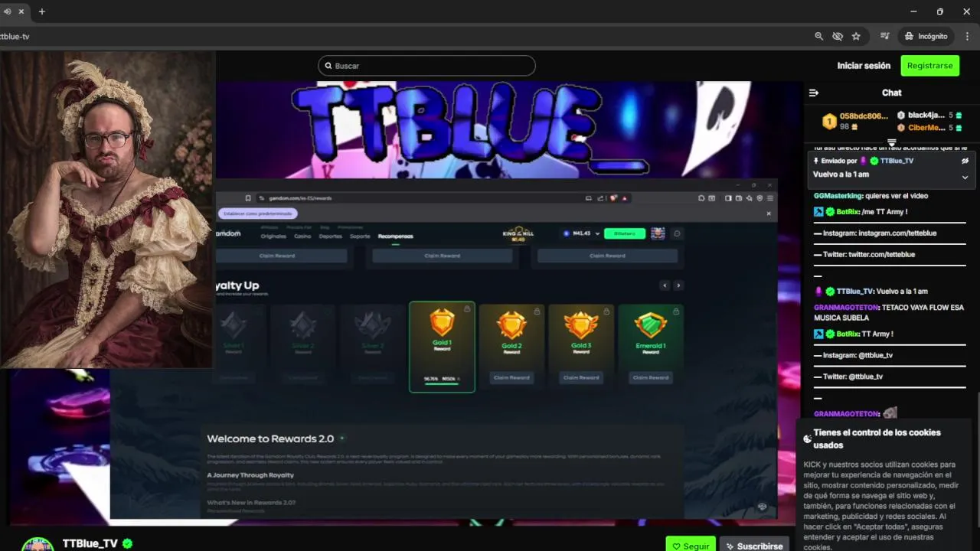The image size is (980, 551).
Task: Click GGMasterking username in chat
Action: coord(838,196)
